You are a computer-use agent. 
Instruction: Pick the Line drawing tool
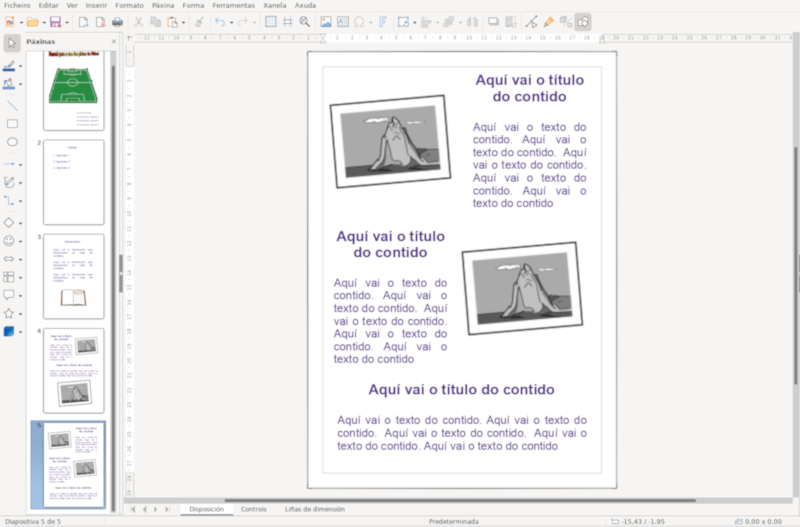[12, 104]
